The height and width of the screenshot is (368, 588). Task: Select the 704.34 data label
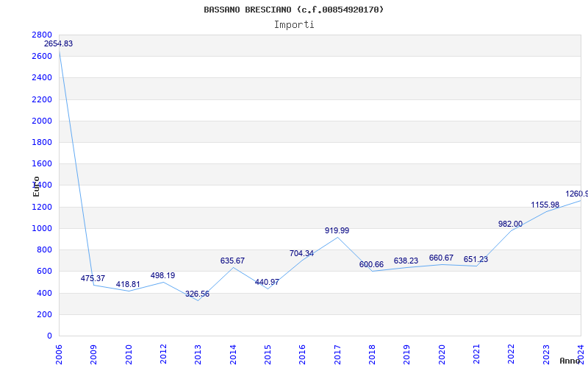[x=301, y=253]
